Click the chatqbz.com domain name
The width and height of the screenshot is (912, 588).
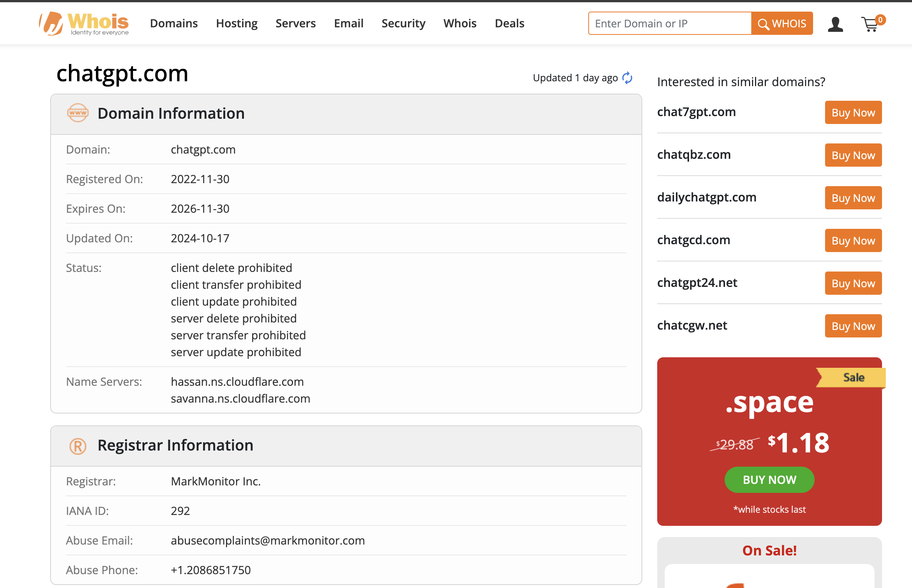(x=694, y=155)
